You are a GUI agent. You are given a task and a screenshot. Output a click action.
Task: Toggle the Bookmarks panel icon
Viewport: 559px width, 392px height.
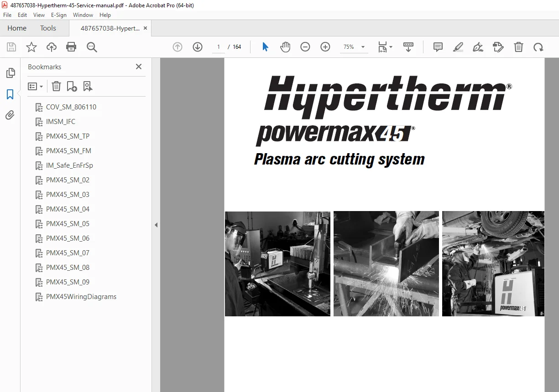pos(10,94)
